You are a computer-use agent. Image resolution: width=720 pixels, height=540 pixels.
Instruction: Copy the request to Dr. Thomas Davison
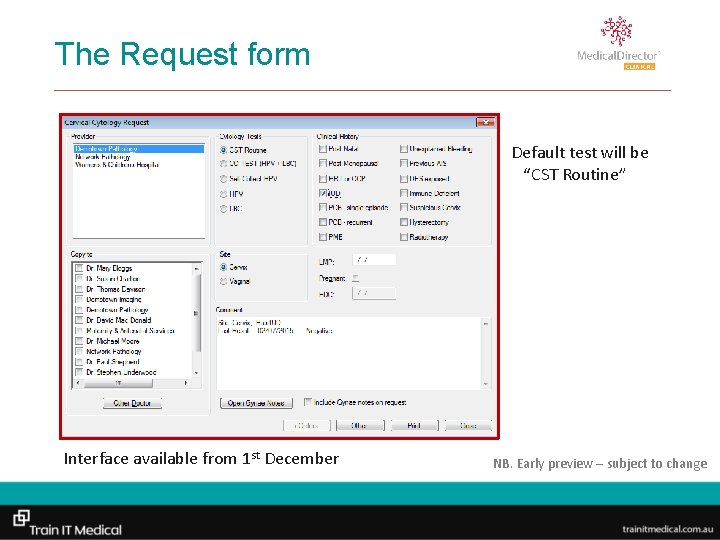(79, 289)
